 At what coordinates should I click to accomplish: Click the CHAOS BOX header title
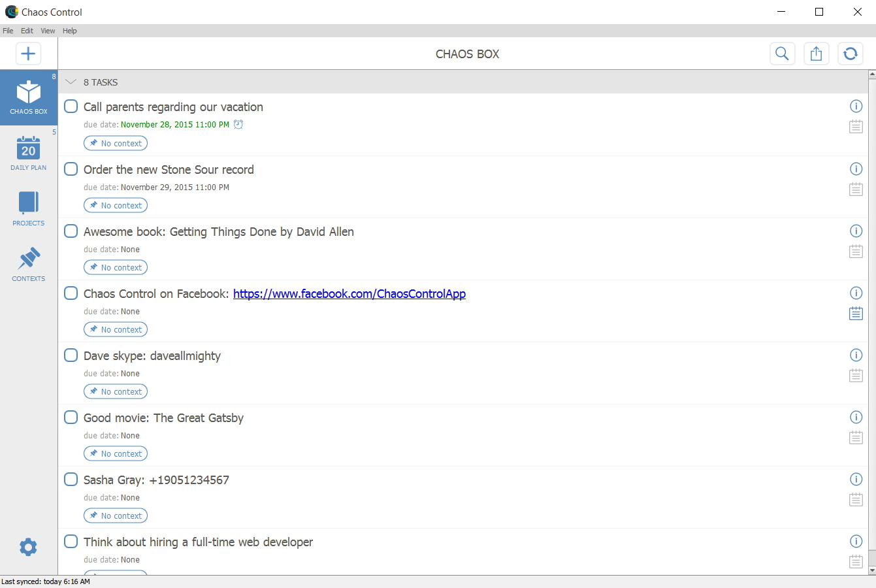[467, 54]
